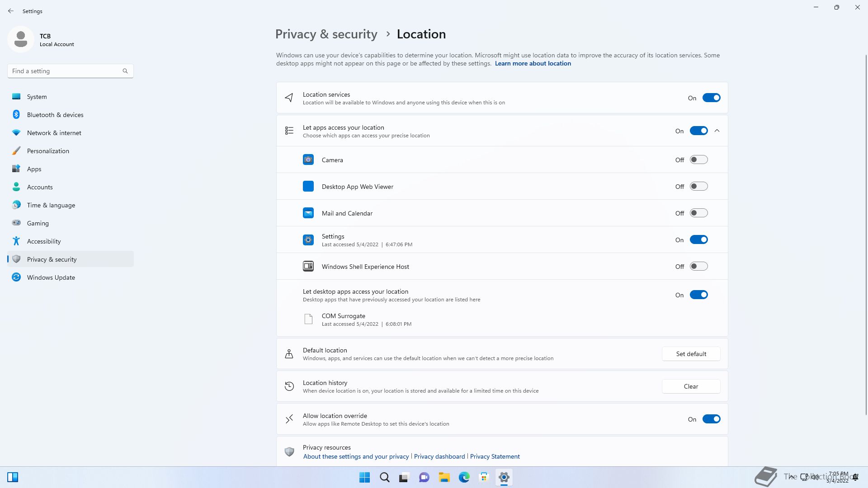
Task: Go to Accounts settings
Action: pyautogui.click(x=71, y=187)
